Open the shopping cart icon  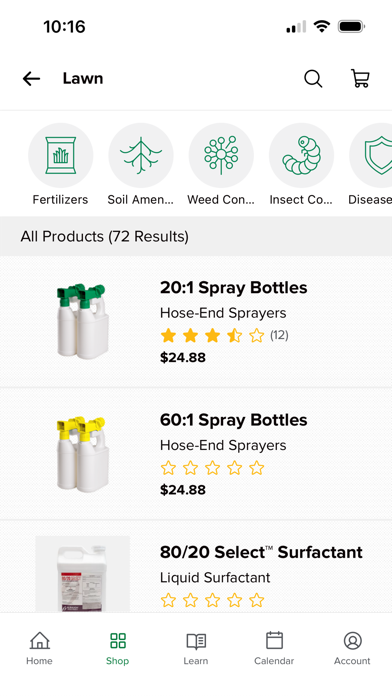click(360, 78)
